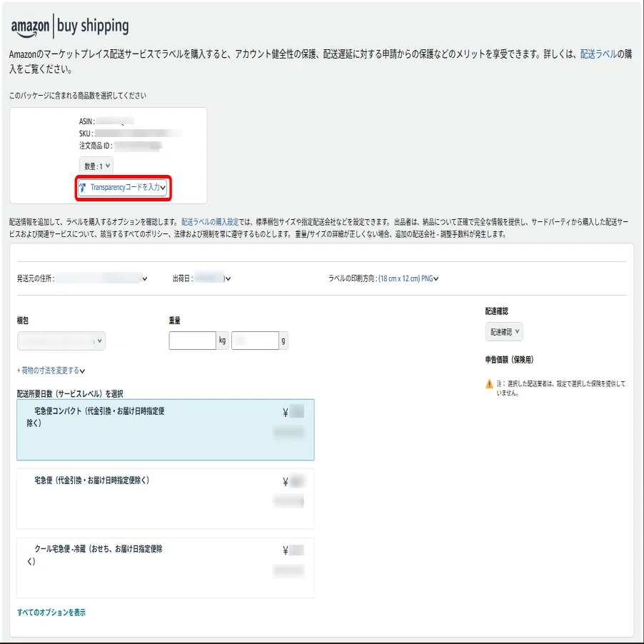Expand 荷物の寸法を変更する dimensions section
The height and width of the screenshot is (644, 644).
51,371
